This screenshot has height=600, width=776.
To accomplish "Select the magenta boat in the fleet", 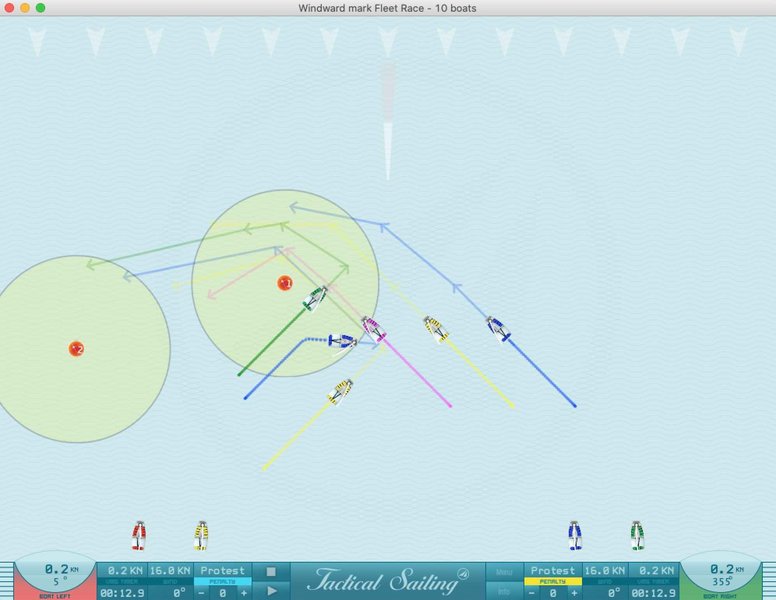I will [x=374, y=329].
